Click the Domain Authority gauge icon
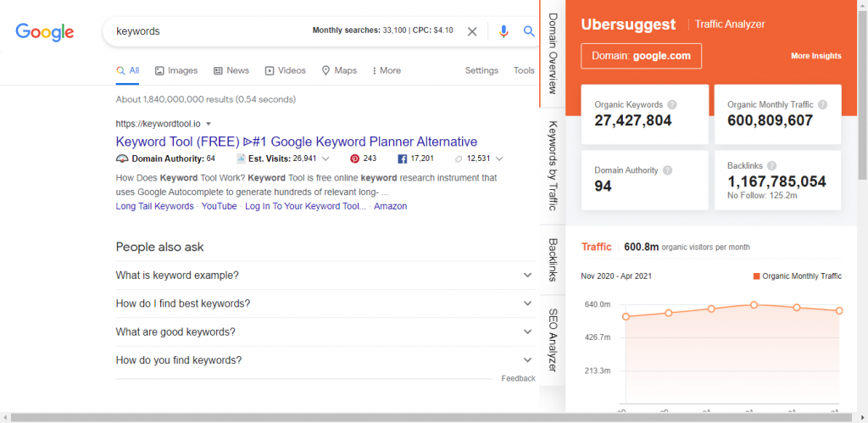This screenshot has height=423, width=868. click(122, 159)
